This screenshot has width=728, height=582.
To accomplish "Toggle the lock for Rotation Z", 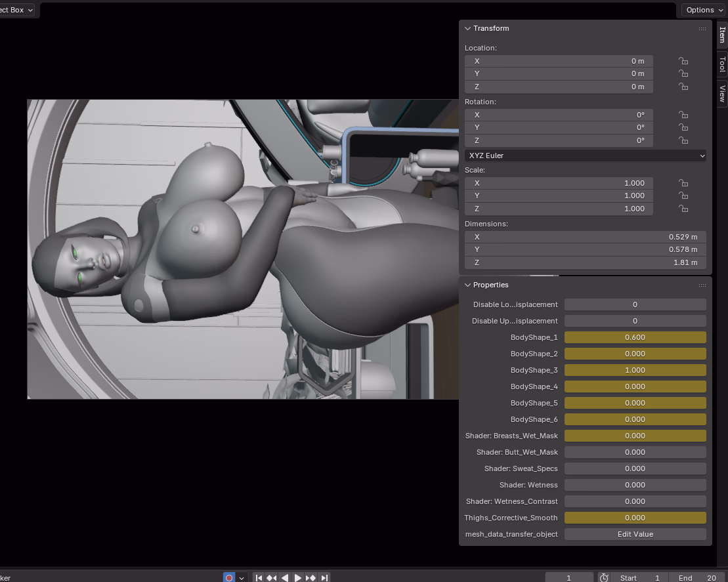I will [x=683, y=140].
